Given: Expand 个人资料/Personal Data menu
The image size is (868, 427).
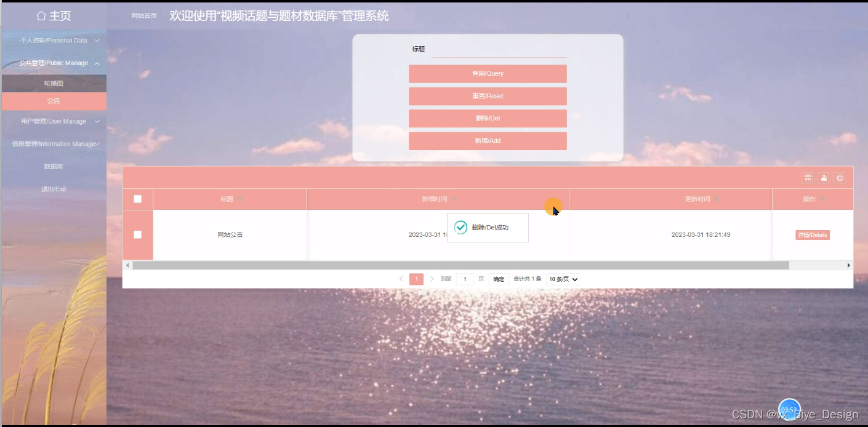Looking at the screenshot, I should (54, 41).
